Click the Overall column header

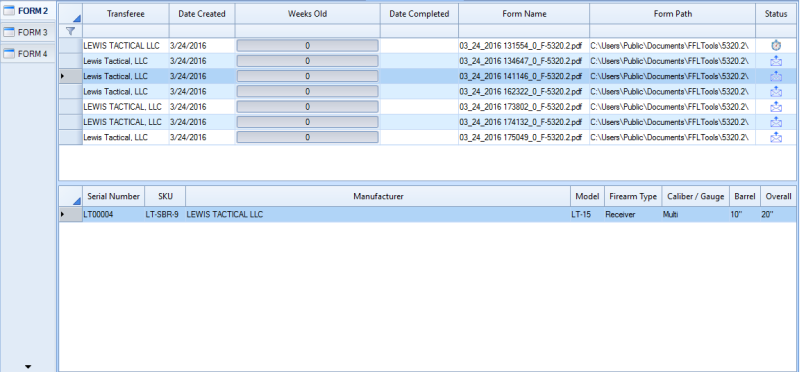(778, 196)
